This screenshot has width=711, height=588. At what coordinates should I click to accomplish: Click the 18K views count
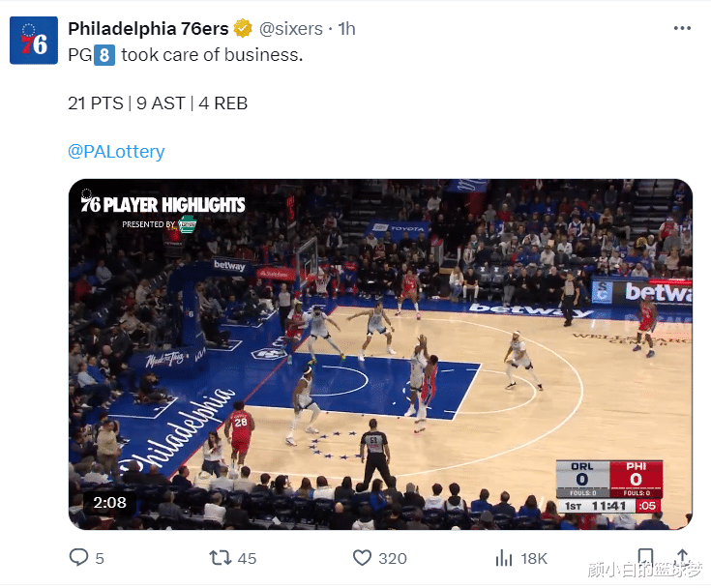tap(534, 558)
